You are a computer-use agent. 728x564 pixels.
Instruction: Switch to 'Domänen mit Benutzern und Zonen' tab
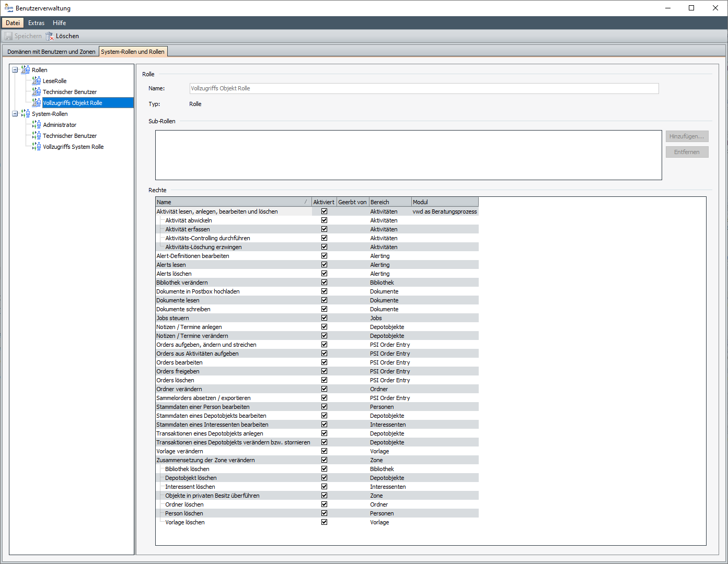[51, 52]
